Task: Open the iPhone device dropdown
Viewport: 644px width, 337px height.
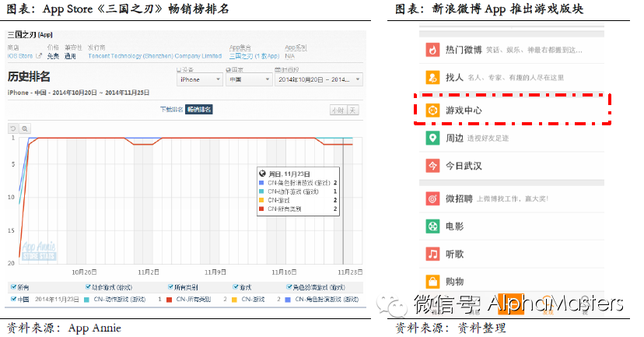Action: [200, 79]
